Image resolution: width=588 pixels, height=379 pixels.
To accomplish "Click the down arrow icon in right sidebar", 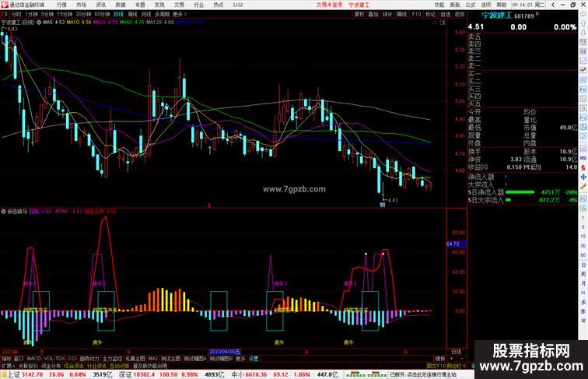I will [x=583, y=33].
